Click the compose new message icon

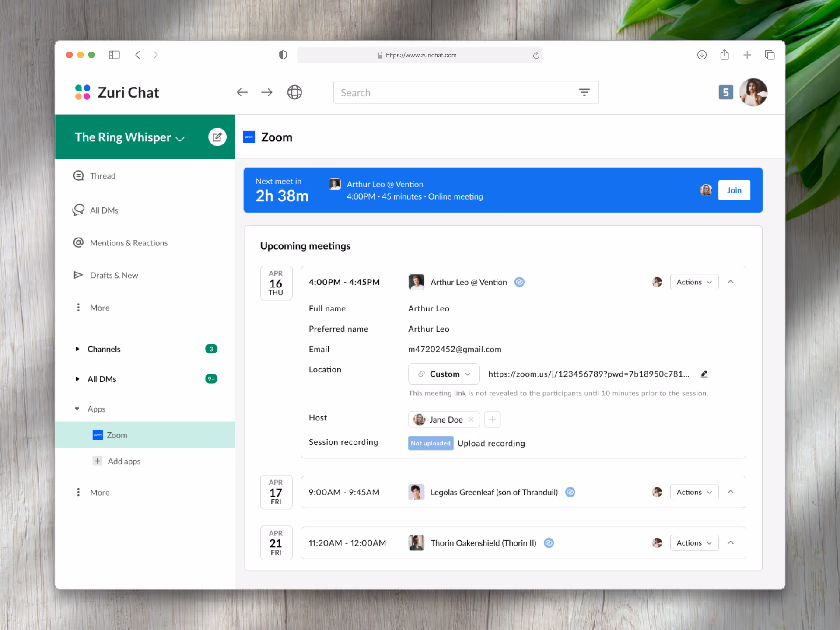click(217, 137)
